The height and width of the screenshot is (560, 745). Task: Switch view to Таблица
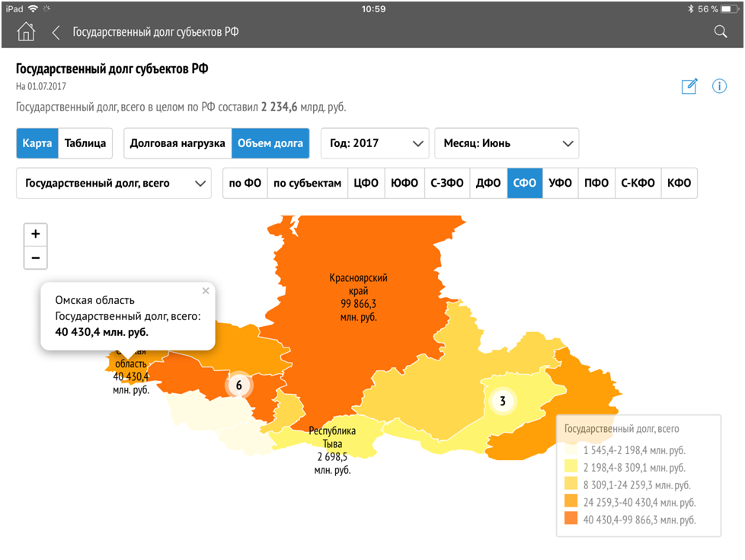point(85,143)
